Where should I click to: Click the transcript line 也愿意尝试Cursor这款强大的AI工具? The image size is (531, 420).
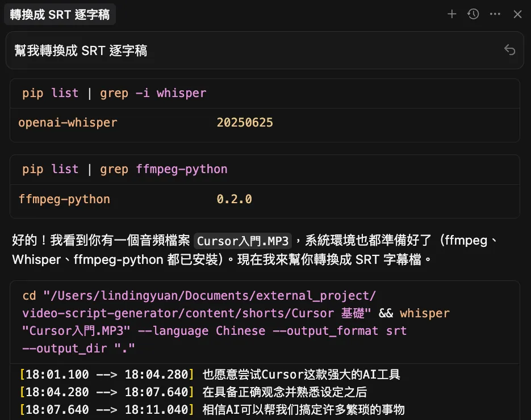pyautogui.click(x=302, y=375)
